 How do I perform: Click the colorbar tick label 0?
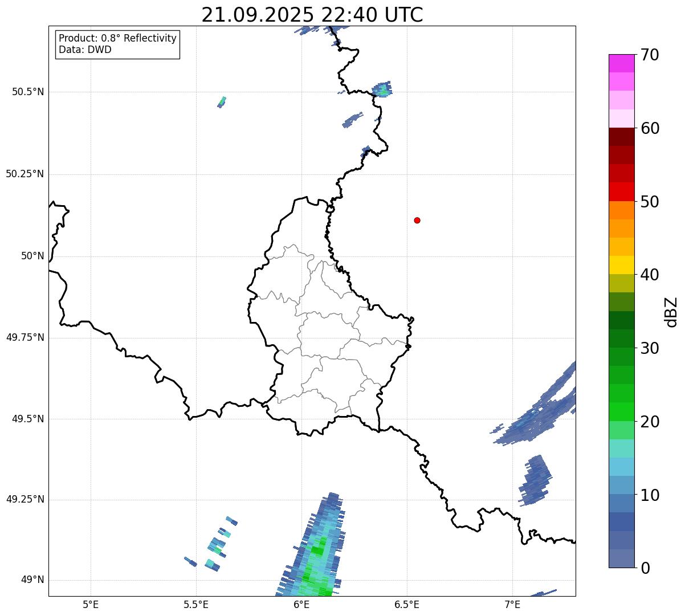646,568
